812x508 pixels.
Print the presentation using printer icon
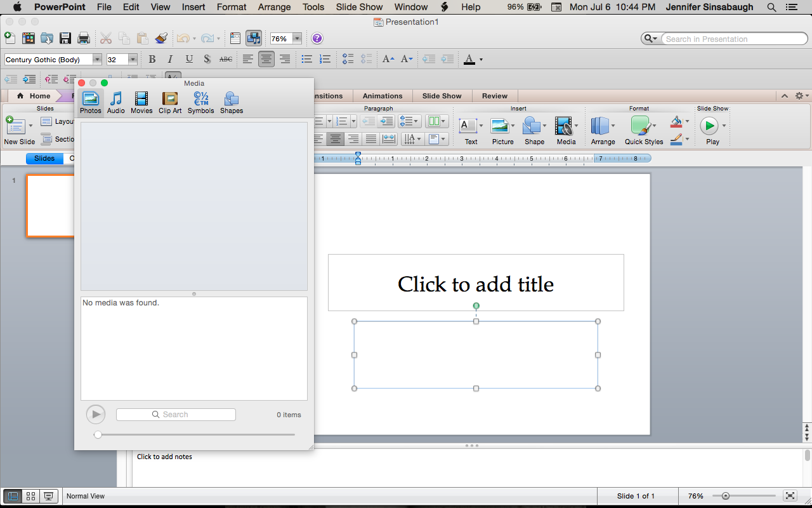point(84,38)
